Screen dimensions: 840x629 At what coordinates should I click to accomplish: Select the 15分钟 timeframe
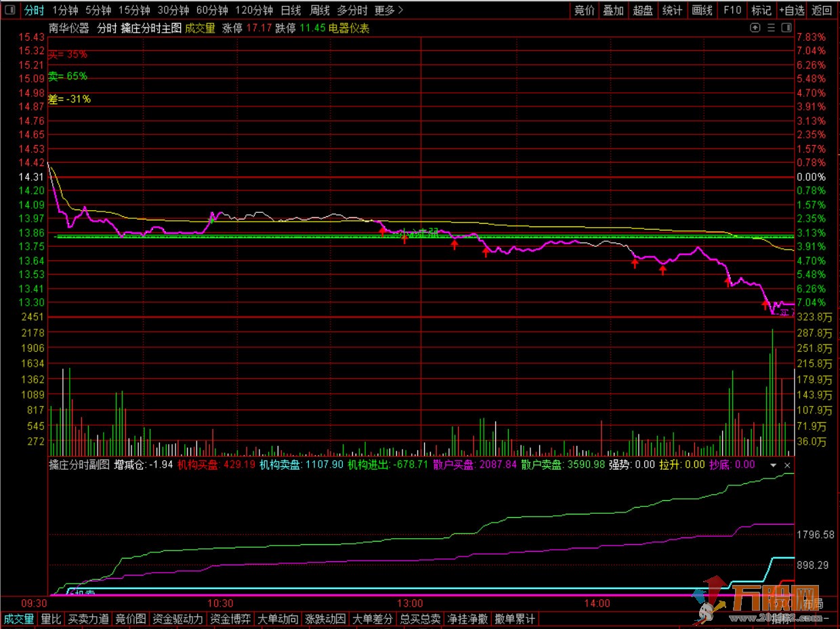coord(134,10)
